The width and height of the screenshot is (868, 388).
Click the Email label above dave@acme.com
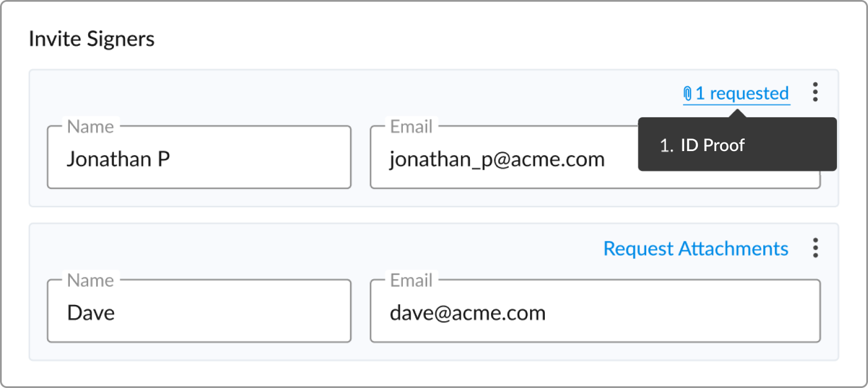(411, 280)
